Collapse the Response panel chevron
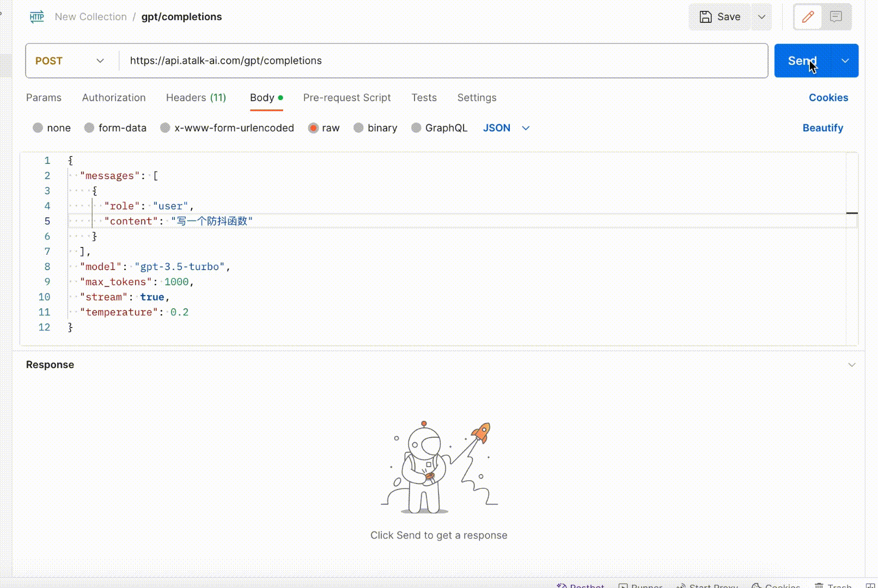Screen dimensions: 878x588 point(852,365)
